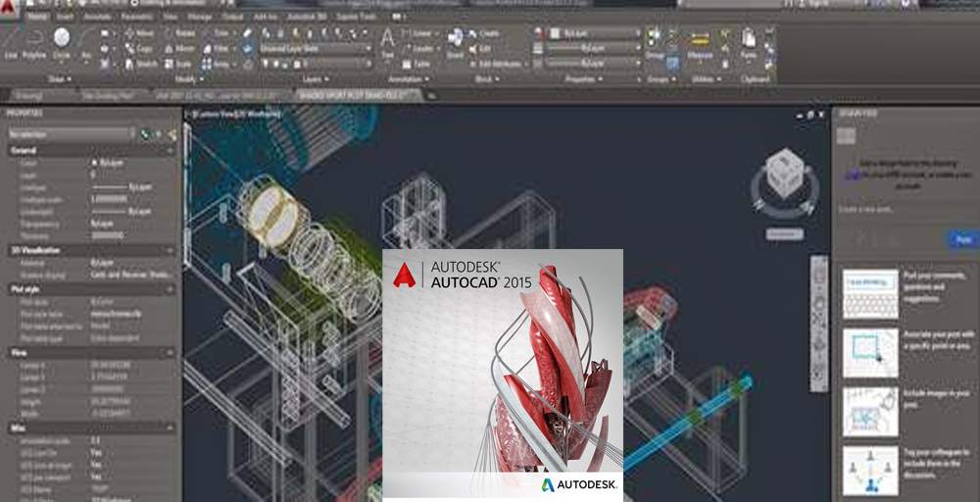Insert a Table from Annotation panel
This screenshot has height=502, width=980.
(x=416, y=64)
